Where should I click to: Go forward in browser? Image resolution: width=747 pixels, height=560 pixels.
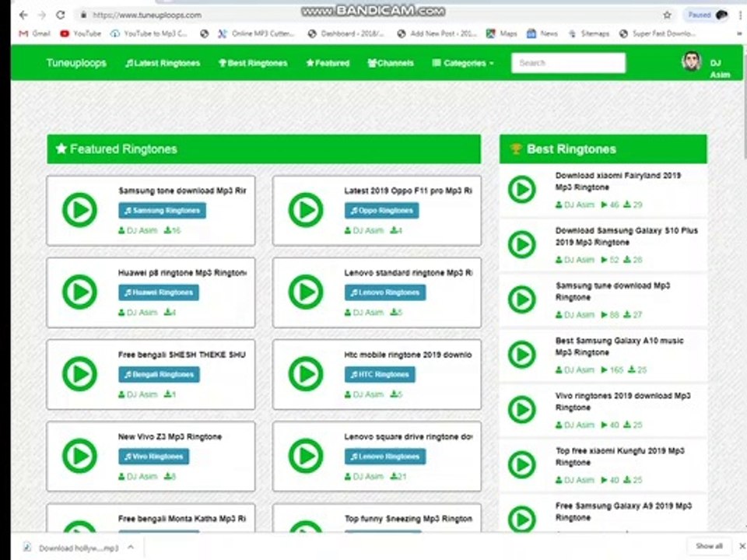coord(42,16)
